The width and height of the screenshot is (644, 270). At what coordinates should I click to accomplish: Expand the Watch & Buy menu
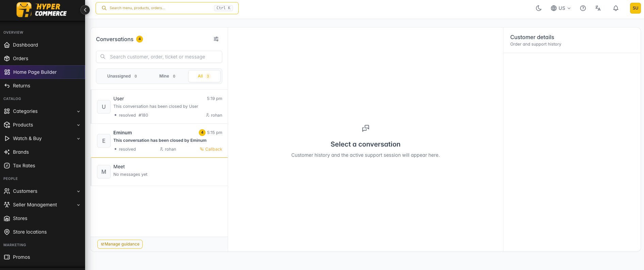pyautogui.click(x=43, y=138)
